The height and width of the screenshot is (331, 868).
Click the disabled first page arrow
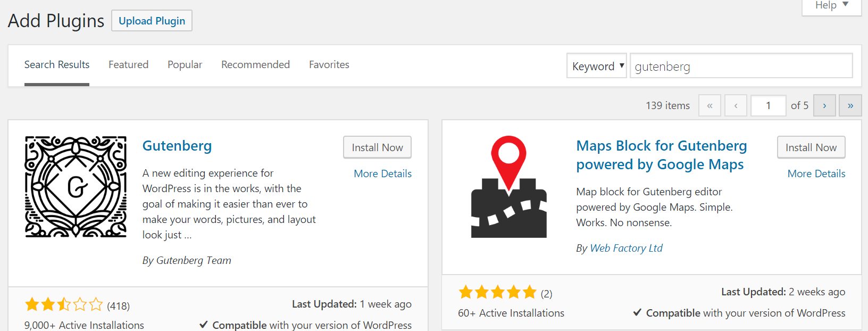710,105
